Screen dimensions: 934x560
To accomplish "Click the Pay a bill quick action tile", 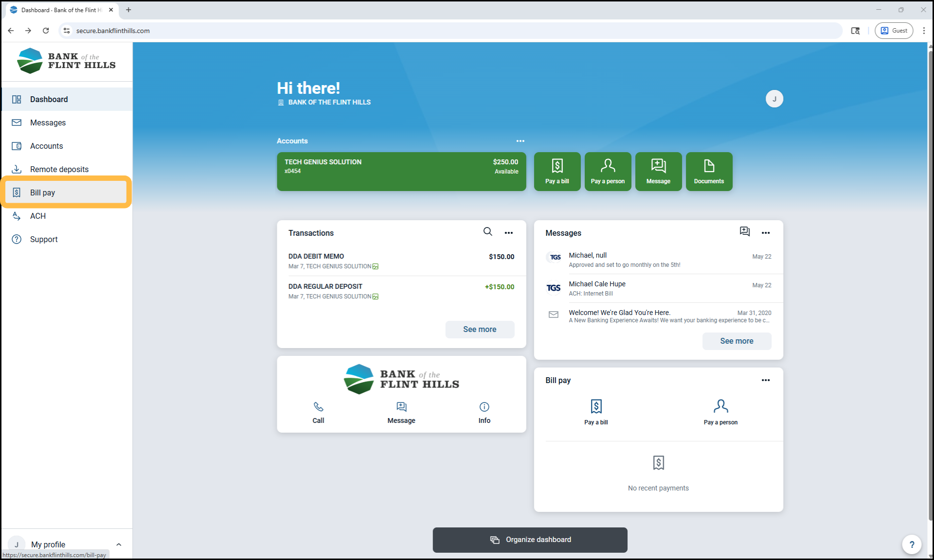I will coord(557,171).
